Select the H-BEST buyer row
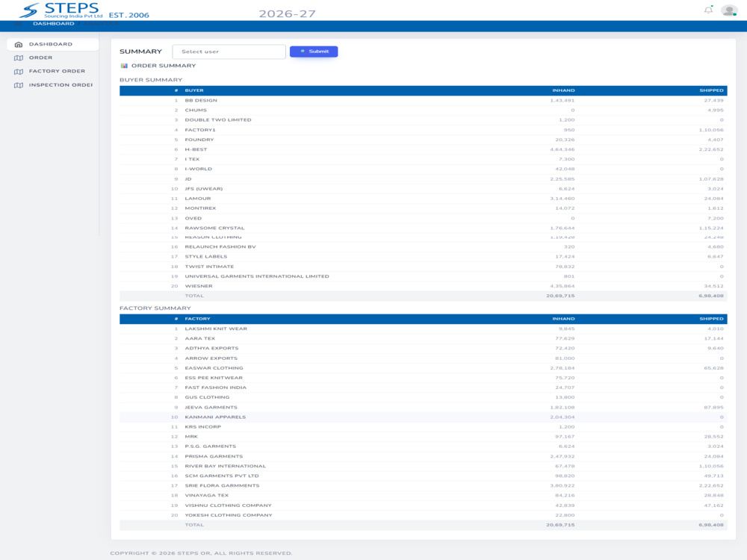This screenshot has width=747, height=560. [423, 149]
